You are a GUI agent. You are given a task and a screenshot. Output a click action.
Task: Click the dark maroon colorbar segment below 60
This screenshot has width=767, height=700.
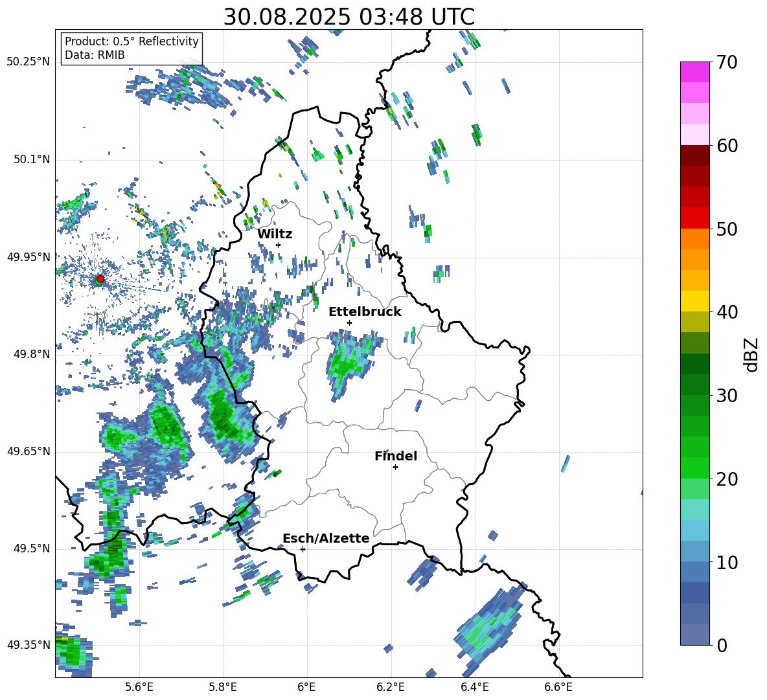694,155
